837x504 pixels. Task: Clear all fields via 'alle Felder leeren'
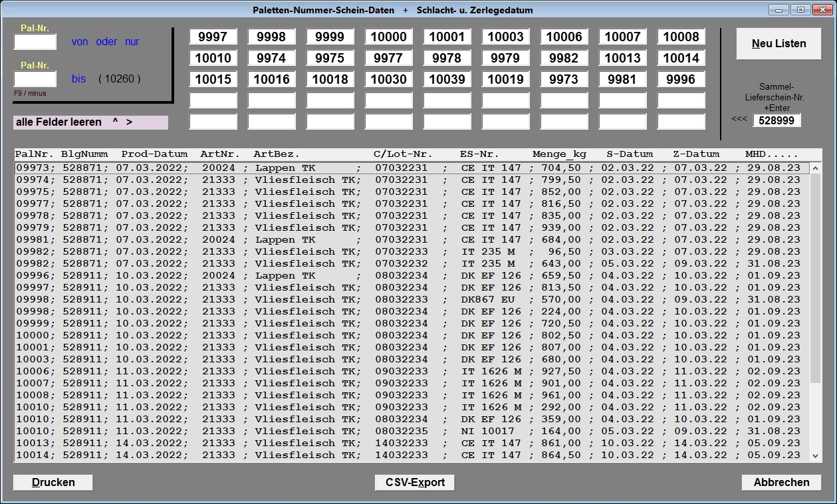tap(90, 122)
